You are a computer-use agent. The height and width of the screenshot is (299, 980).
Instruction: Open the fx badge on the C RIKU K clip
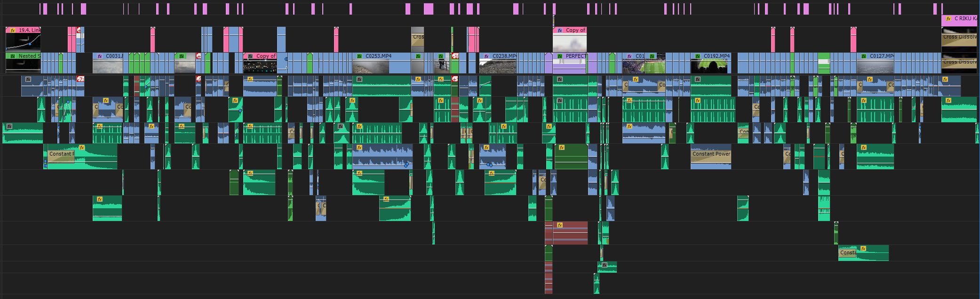(948, 19)
